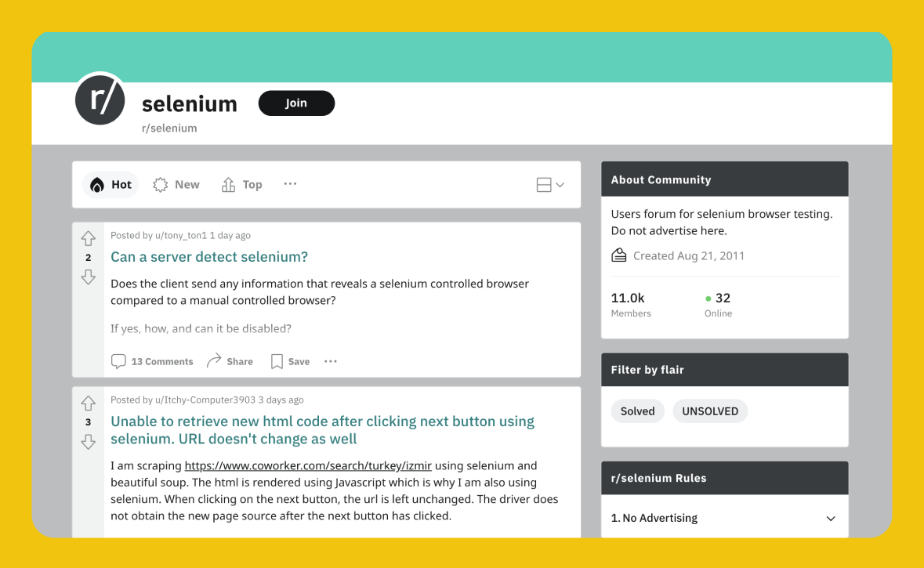Click the cake day icon in About Community
This screenshot has width=924, height=568.
618,255
